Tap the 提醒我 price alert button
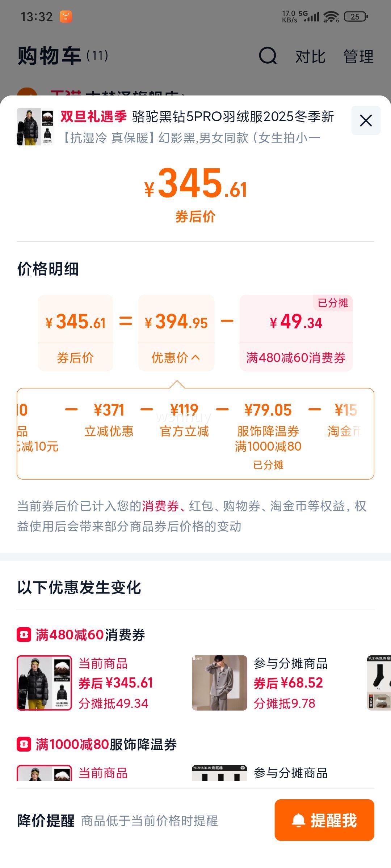The height and width of the screenshot is (868, 391). click(324, 820)
